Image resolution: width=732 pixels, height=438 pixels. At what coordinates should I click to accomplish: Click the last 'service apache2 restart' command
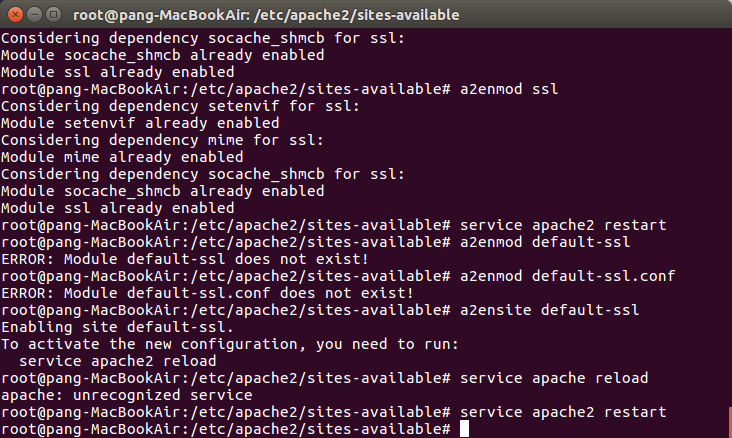tap(563, 412)
